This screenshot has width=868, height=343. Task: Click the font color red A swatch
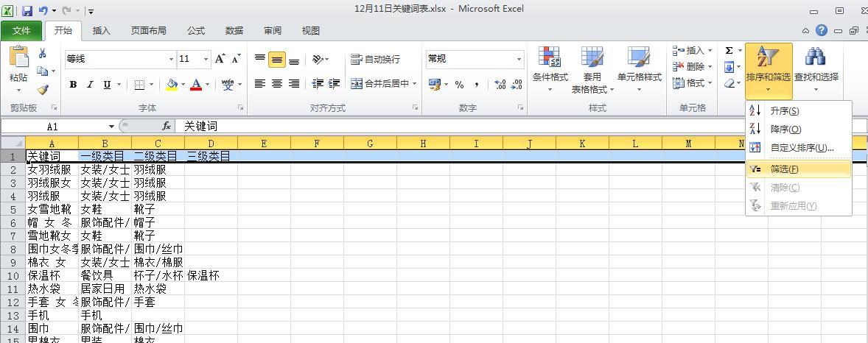(x=196, y=85)
